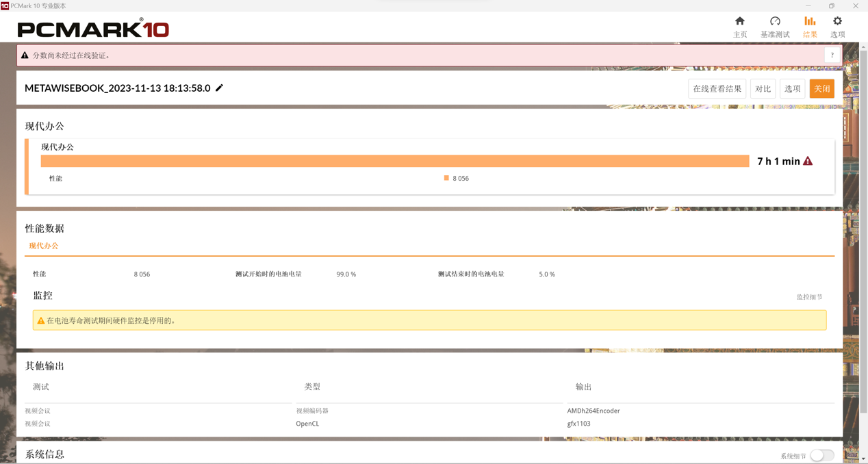Toggle the 系统细节 switch
The width and height of the screenshot is (868, 464).
click(822, 456)
